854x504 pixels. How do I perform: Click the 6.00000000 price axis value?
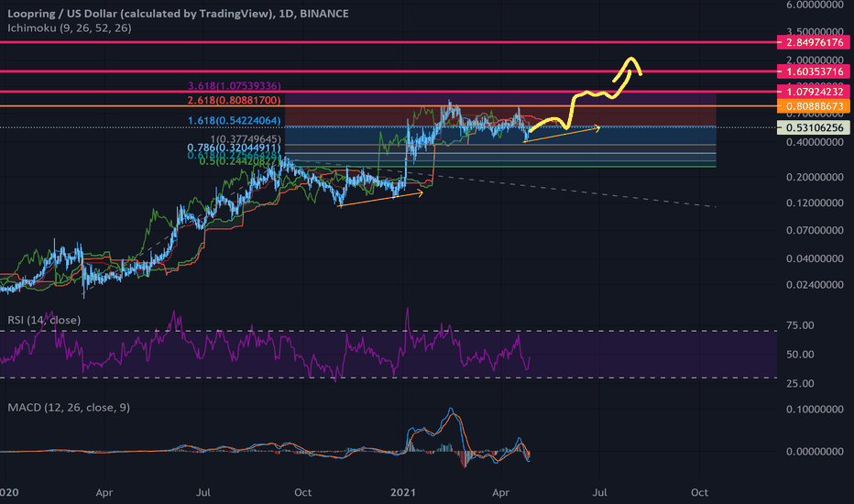(x=815, y=5)
